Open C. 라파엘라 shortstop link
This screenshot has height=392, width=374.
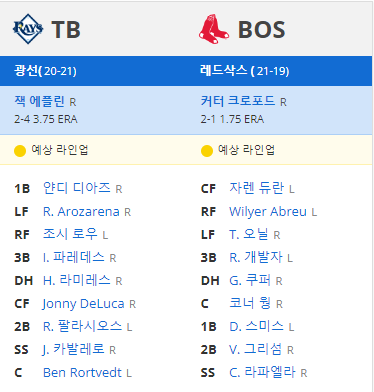point(262,372)
